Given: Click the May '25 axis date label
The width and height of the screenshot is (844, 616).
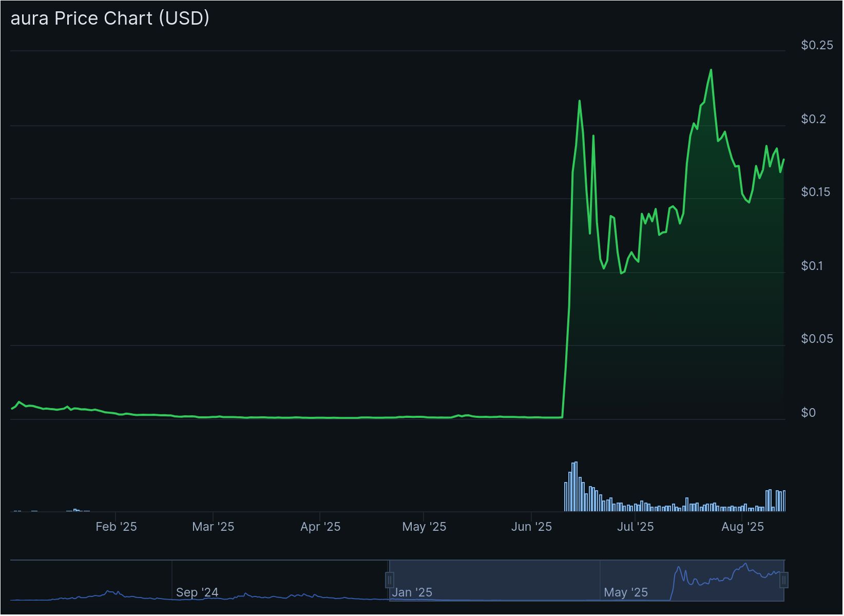Looking at the screenshot, I should point(424,527).
